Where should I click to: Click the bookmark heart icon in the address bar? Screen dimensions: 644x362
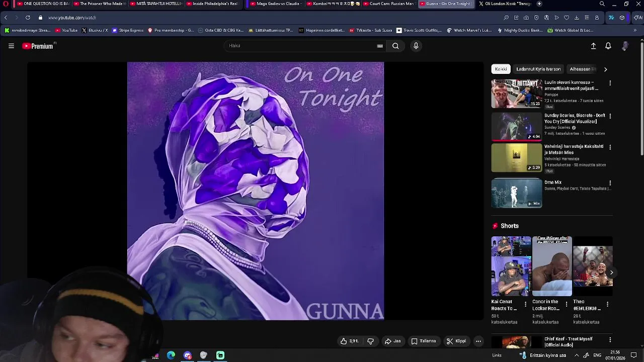coord(567,18)
